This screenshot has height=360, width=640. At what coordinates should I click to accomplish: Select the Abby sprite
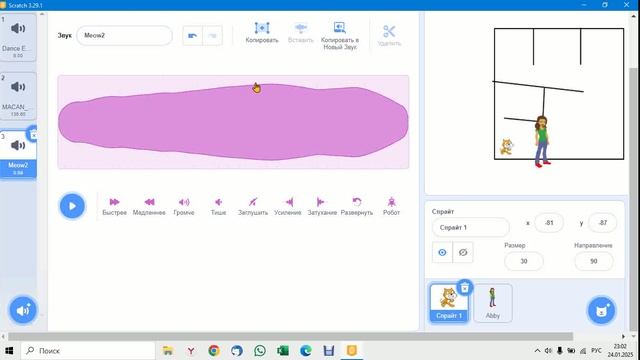493,303
